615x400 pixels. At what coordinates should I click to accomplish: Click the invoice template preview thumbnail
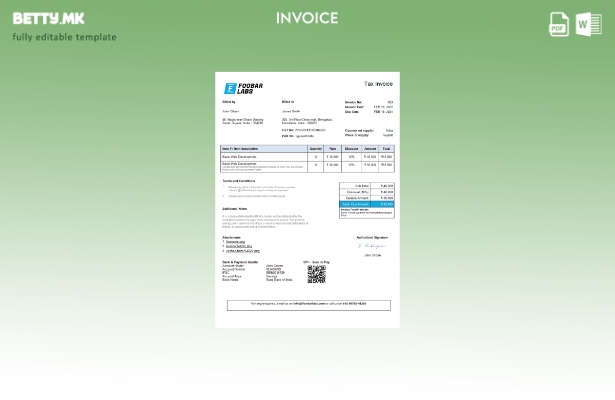(307, 199)
